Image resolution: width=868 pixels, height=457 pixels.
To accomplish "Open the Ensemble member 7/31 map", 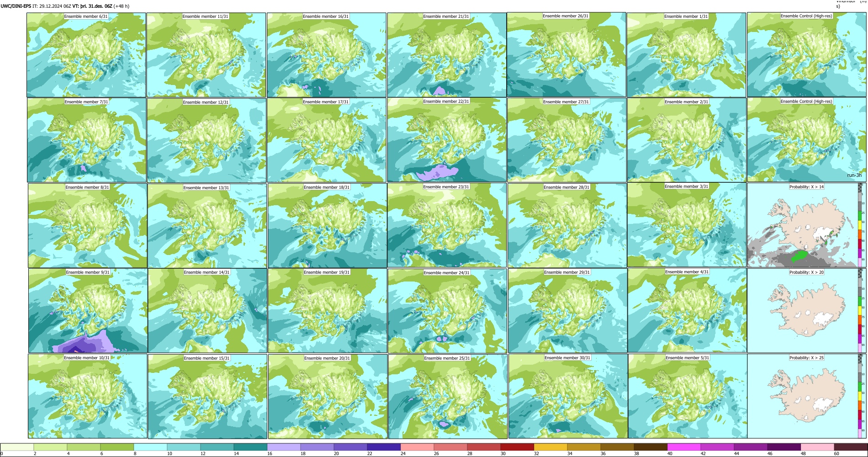I will (x=87, y=140).
